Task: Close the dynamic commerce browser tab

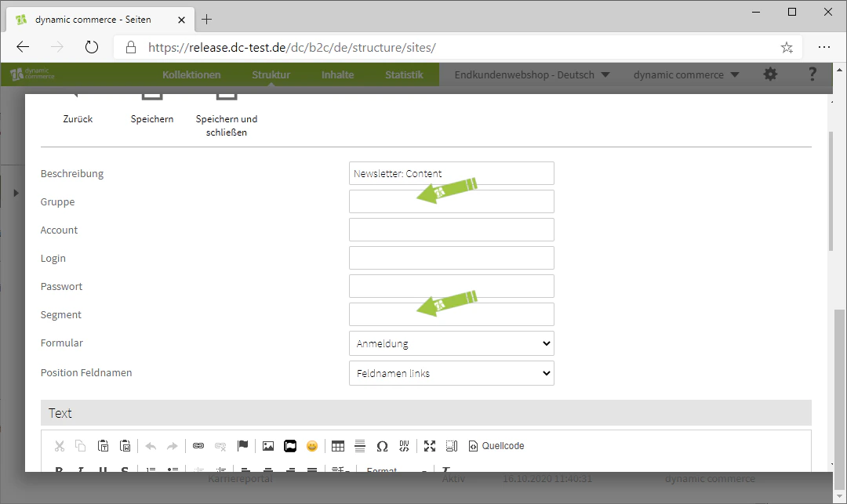Action: [181, 20]
